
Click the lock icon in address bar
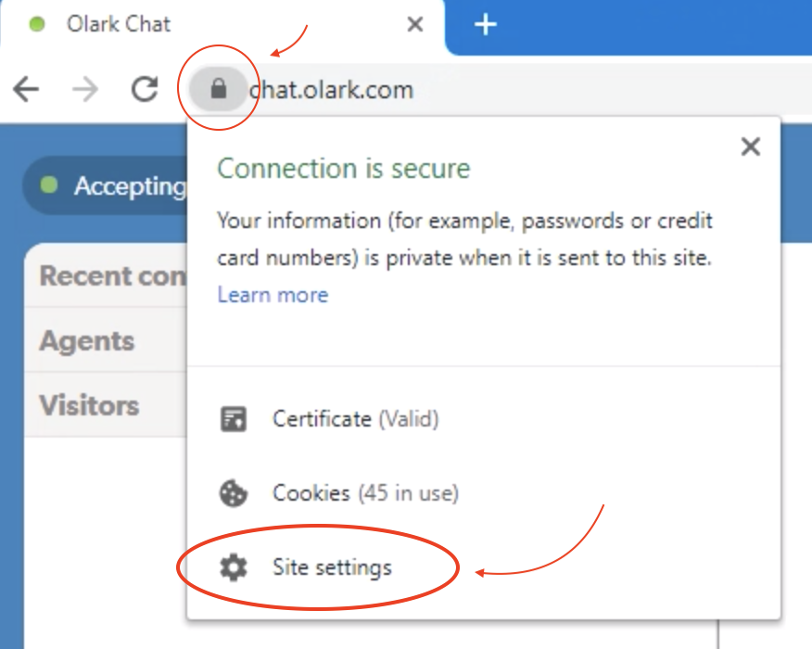point(219,89)
